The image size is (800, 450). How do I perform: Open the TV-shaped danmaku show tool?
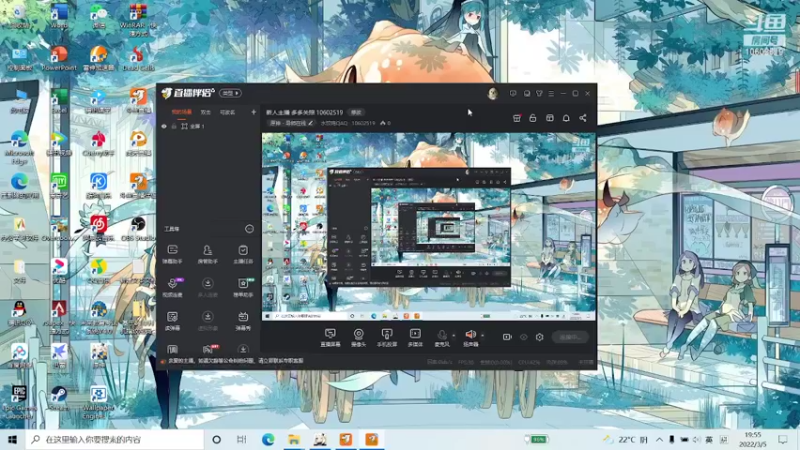(243, 320)
